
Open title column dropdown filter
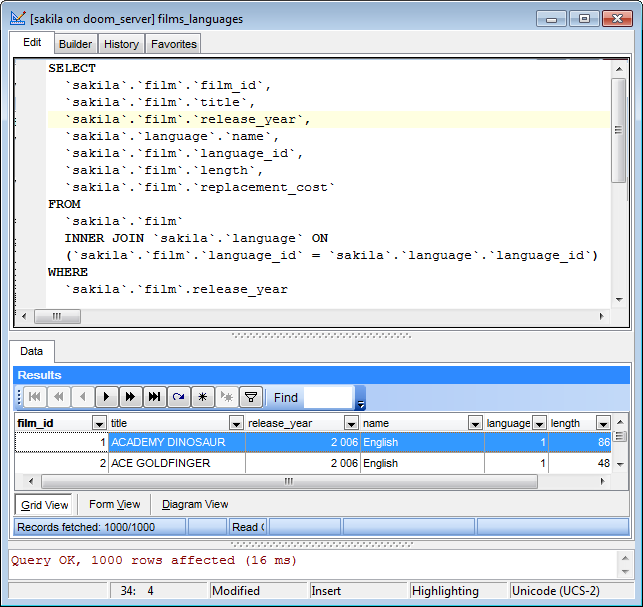(x=236, y=423)
